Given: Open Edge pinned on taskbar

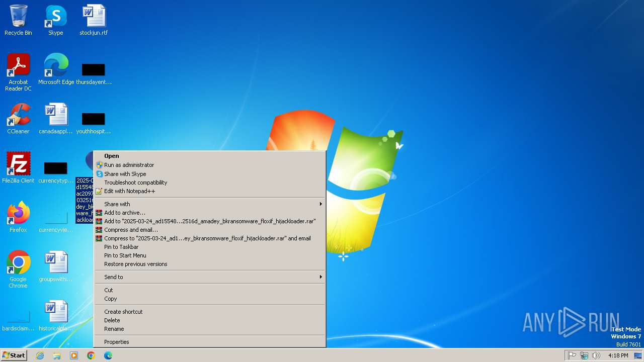Looking at the screenshot, I should 108,355.
